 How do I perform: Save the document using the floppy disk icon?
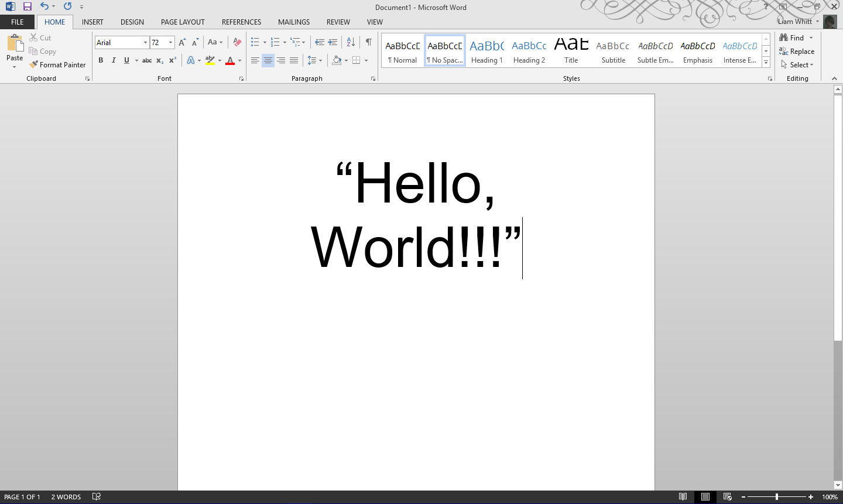27,6
